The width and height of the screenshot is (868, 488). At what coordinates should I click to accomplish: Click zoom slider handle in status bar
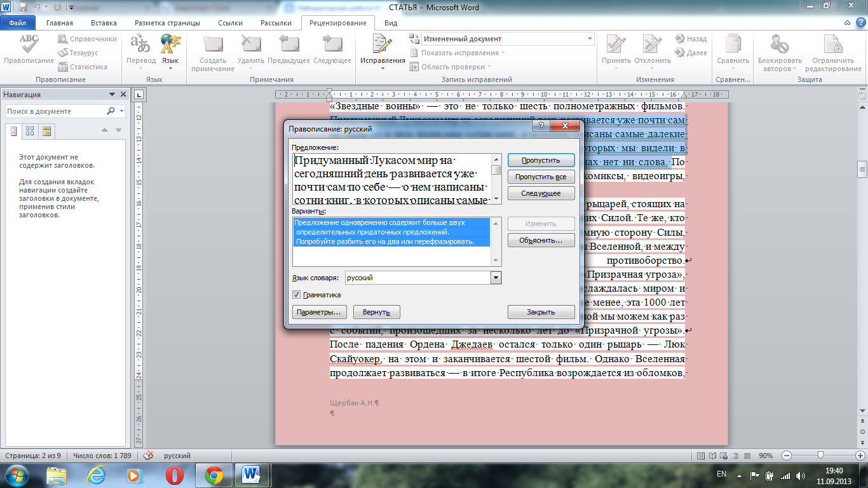[x=822, y=456]
